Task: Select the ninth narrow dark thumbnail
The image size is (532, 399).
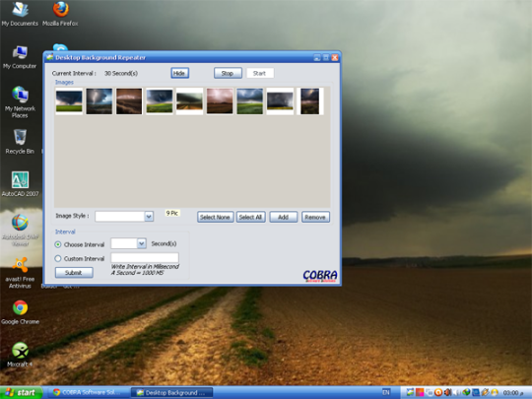Action: 309,101
